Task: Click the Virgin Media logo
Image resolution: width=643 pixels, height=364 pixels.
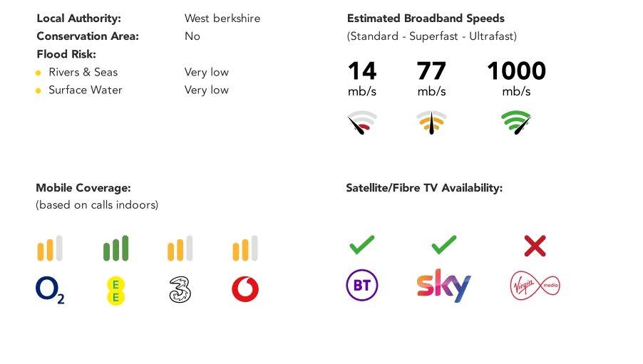Action: (535, 286)
